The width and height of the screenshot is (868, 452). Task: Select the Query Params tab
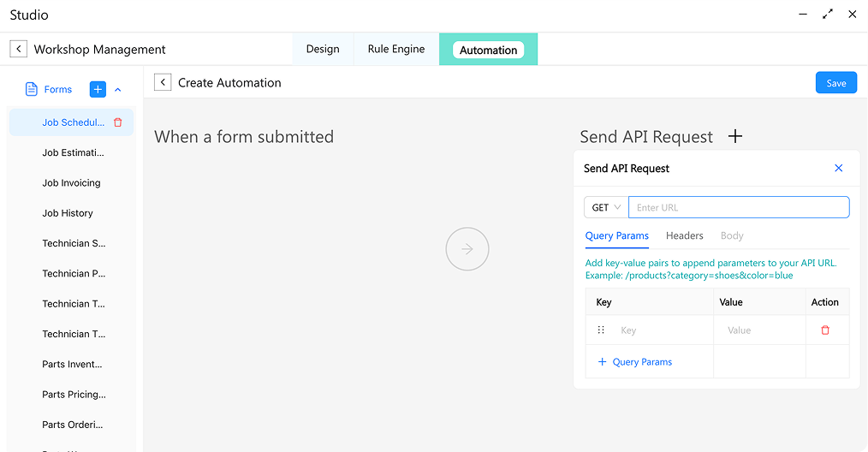point(616,235)
